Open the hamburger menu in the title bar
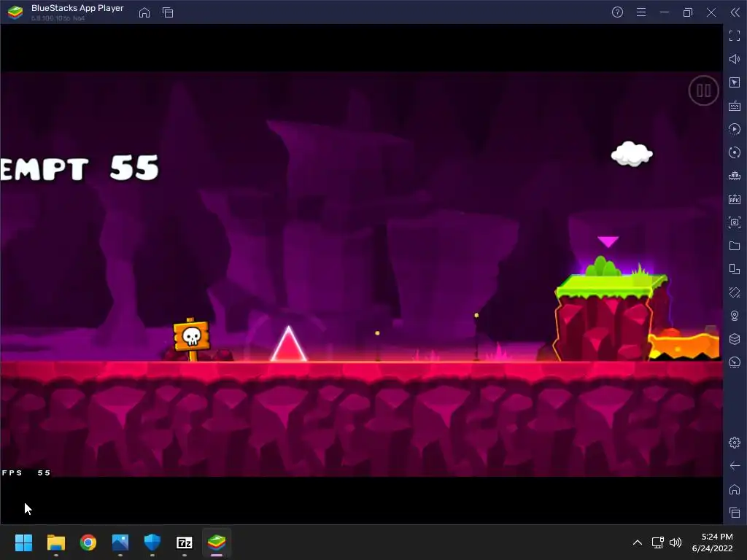The image size is (747, 560). tap(641, 12)
